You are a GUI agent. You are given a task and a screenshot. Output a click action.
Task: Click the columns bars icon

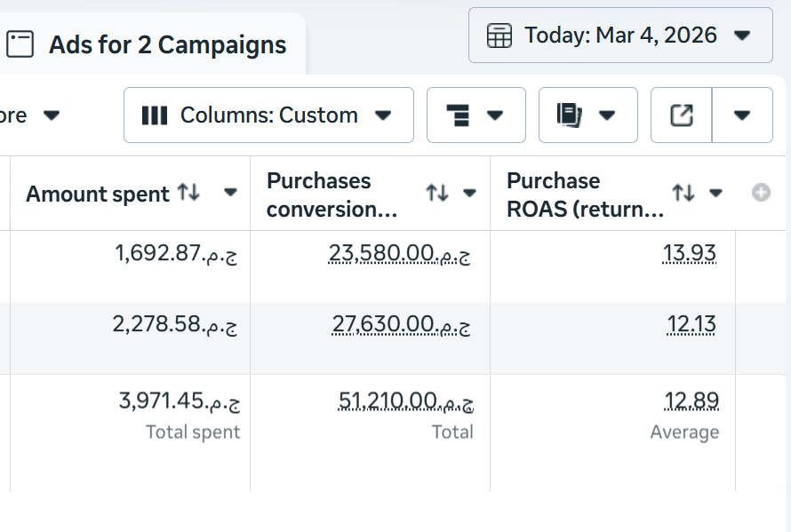(x=155, y=115)
